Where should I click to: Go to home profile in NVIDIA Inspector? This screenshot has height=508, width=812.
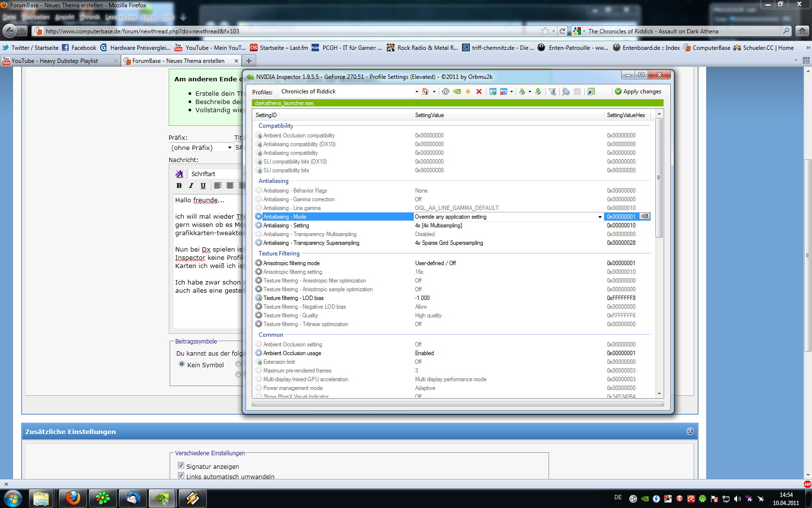[425, 91]
